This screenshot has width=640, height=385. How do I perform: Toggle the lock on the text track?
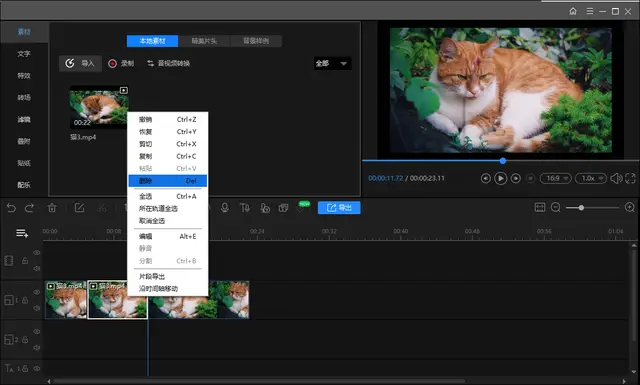pos(25,368)
